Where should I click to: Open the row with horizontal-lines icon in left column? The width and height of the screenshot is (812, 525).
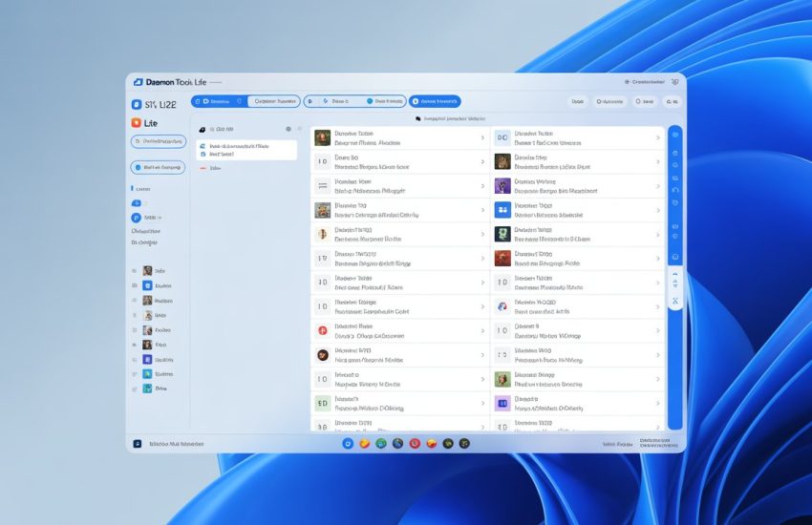tap(399, 186)
